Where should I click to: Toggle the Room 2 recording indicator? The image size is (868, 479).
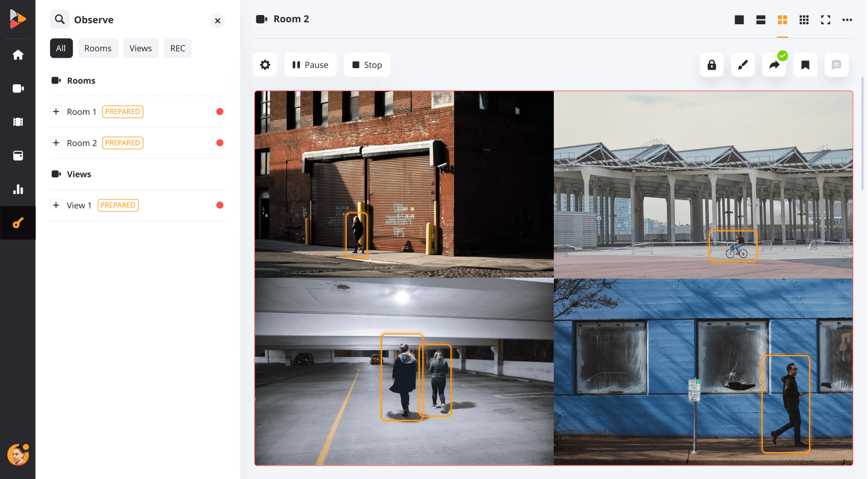coord(220,143)
